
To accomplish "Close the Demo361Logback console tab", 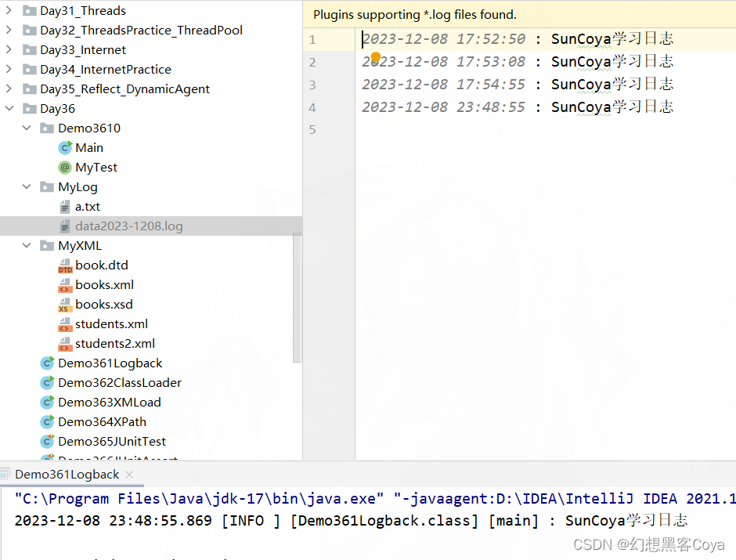I will (x=129, y=474).
